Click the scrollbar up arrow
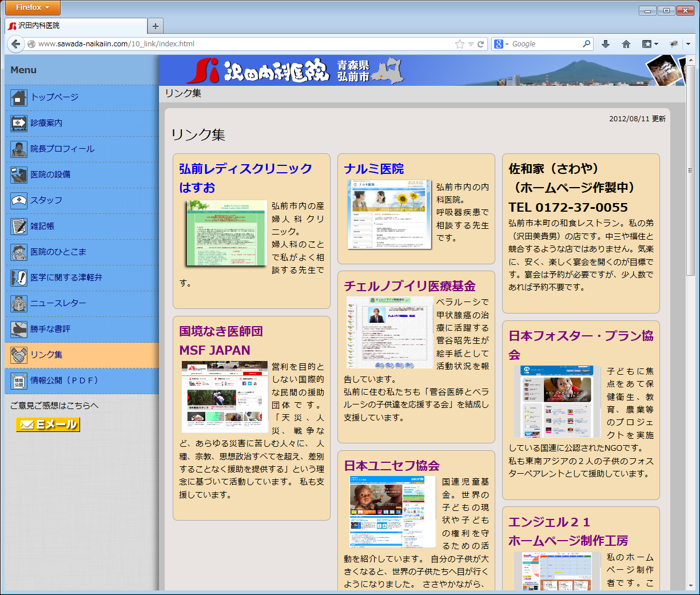 point(691,60)
